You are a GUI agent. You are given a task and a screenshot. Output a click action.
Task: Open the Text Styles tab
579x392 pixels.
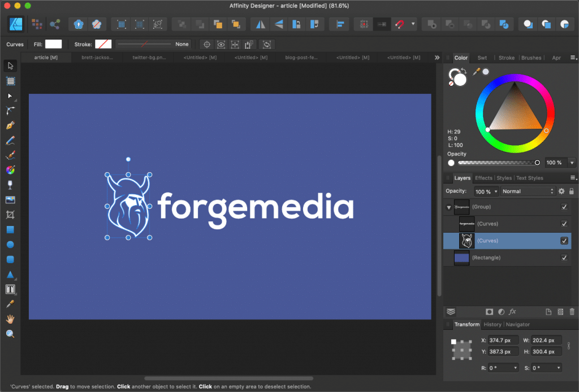point(529,178)
